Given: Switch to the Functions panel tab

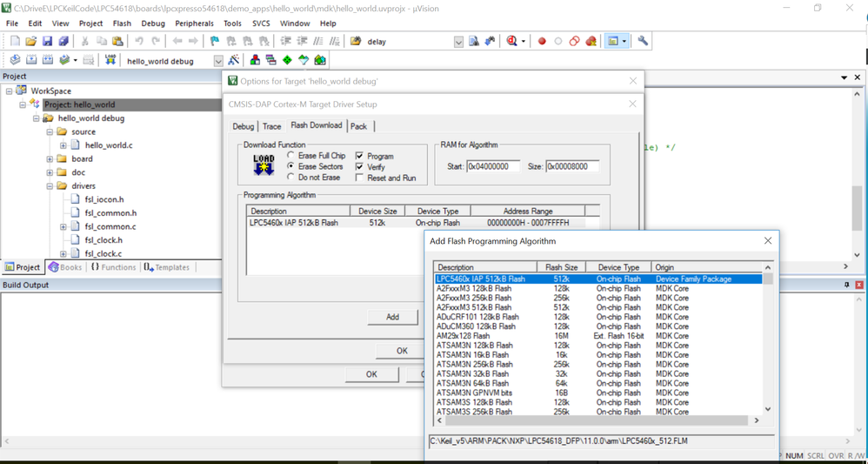Looking at the screenshot, I should 113,267.
